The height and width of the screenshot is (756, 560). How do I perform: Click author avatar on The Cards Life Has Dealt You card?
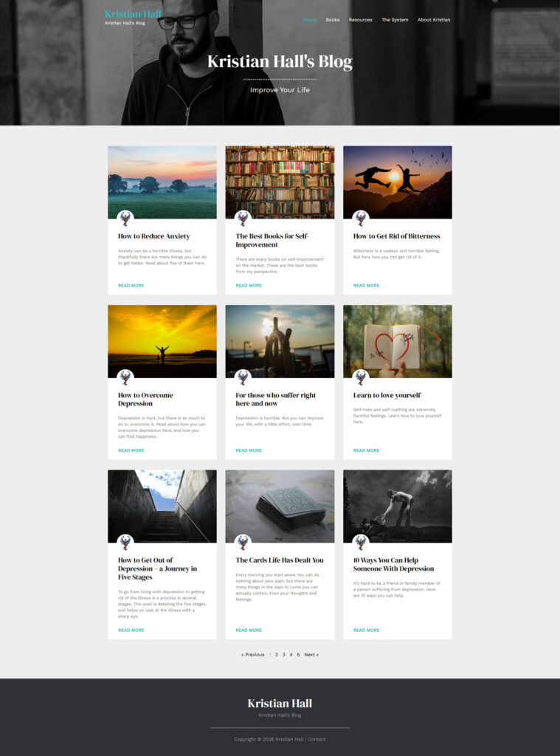(x=243, y=543)
